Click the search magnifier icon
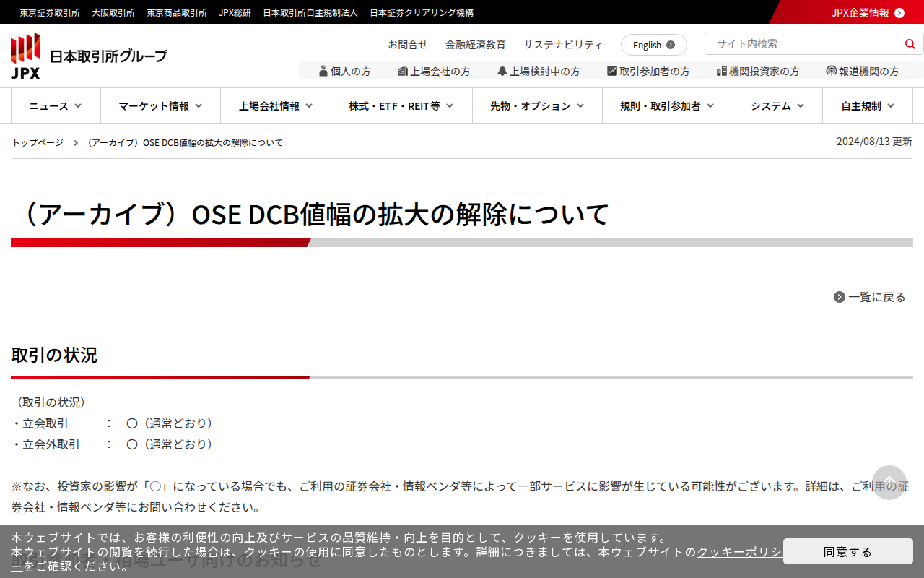The image size is (924, 578). [x=910, y=44]
